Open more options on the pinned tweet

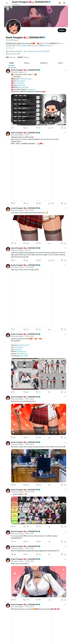coord(65,70)
